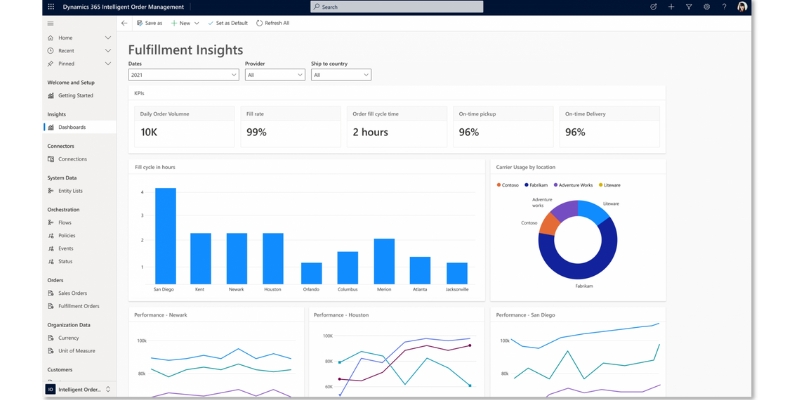The width and height of the screenshot is (800, 400).
Task: Open the app launcher waffle icon
Action: tap(51, 6)
